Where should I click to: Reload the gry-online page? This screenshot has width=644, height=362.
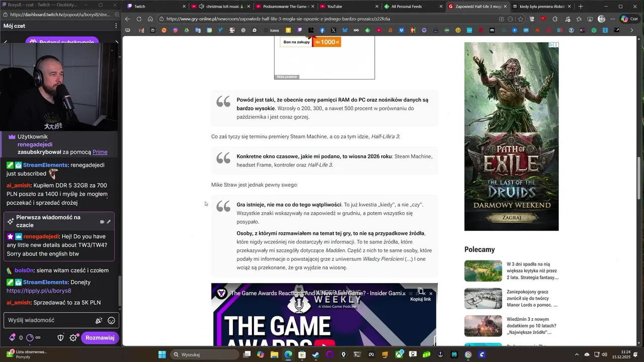[x=139, y=19]
